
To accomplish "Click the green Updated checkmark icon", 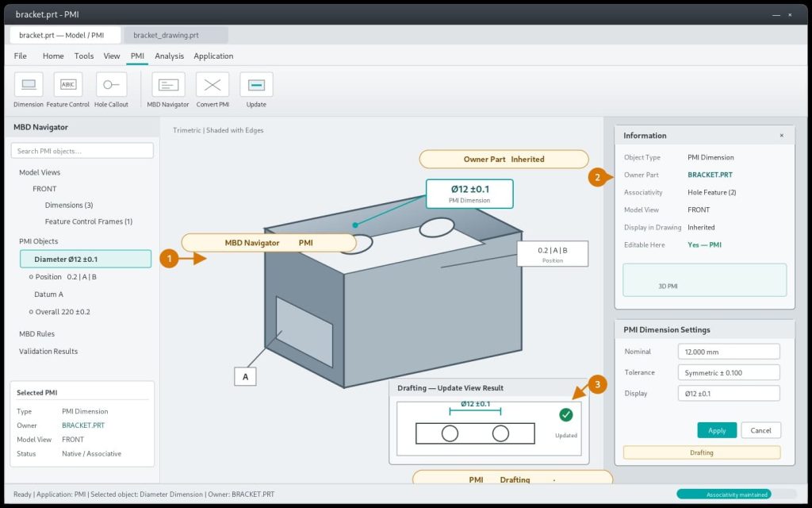I will point(566,414).
